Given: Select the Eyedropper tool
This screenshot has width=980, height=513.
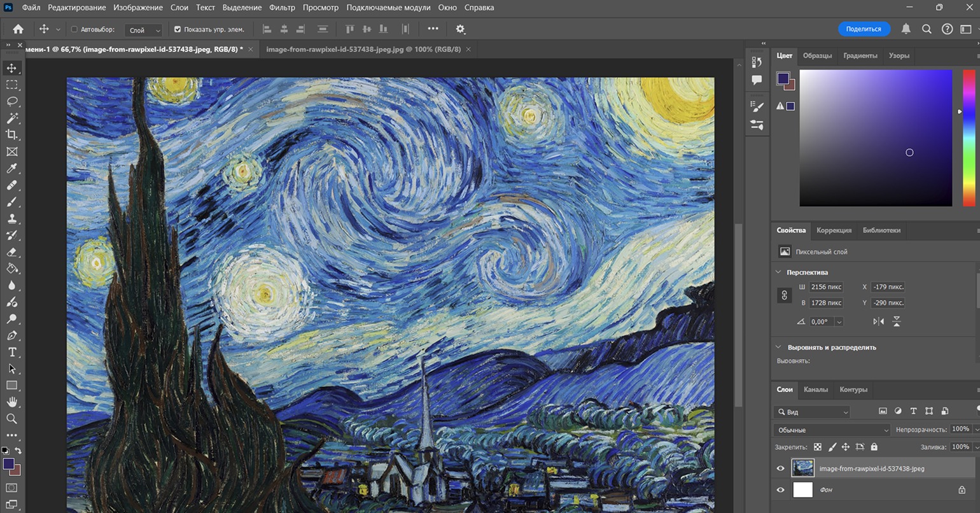Looking at the screenshot, I should pyautogui.click(x=11, y=169).
